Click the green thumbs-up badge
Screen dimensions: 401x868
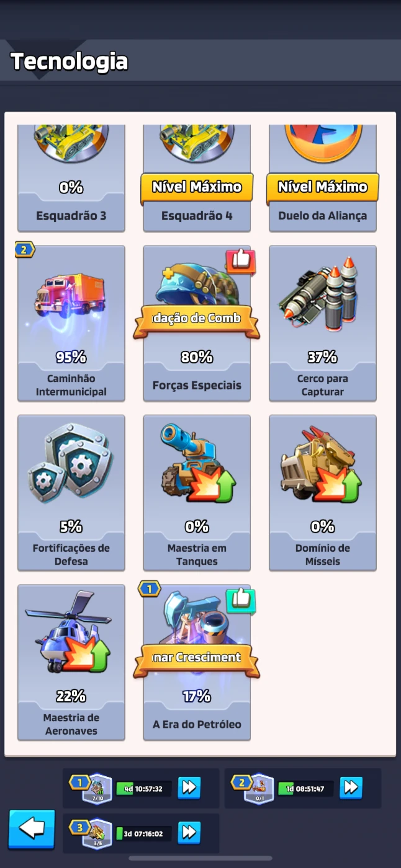(x=241, y=600)
